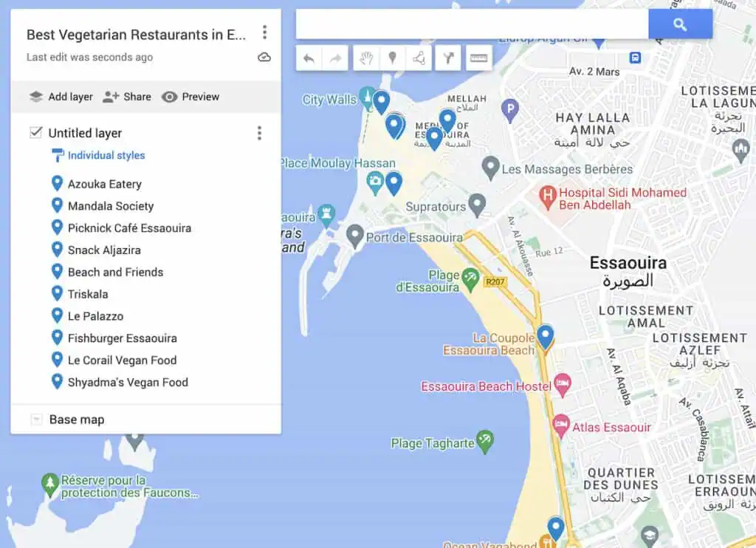
Task: Click the Plage Tagharte beach marker
Action: point(485,442)
